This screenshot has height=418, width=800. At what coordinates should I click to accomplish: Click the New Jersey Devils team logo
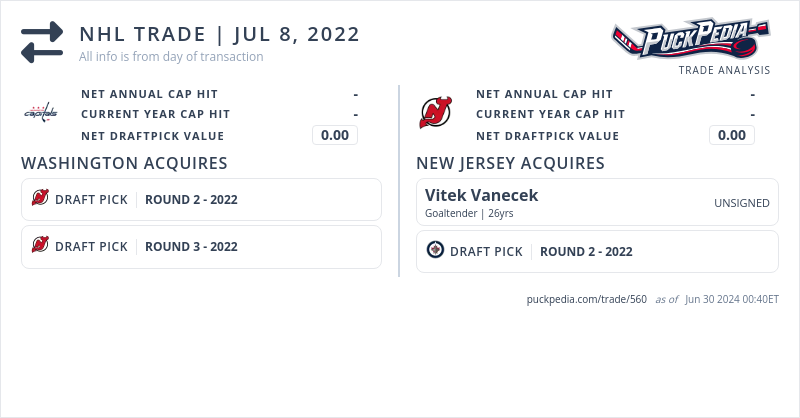point(435,113)
